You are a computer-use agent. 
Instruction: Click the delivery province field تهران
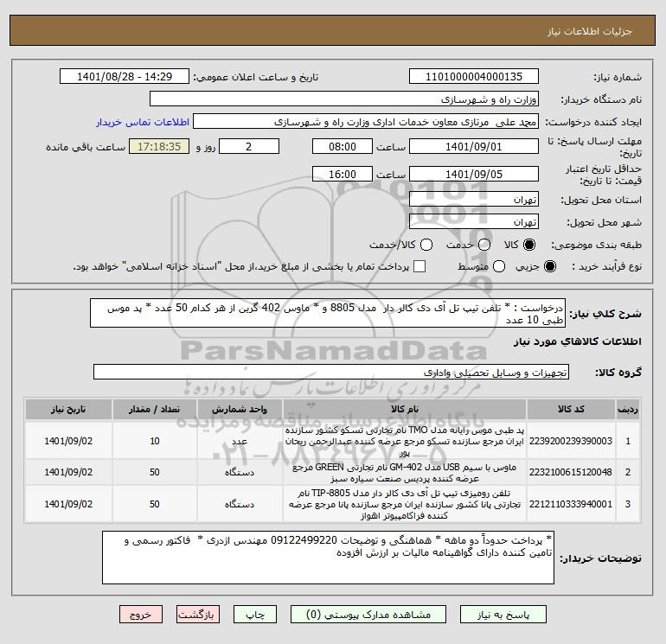tap(474, 199)
